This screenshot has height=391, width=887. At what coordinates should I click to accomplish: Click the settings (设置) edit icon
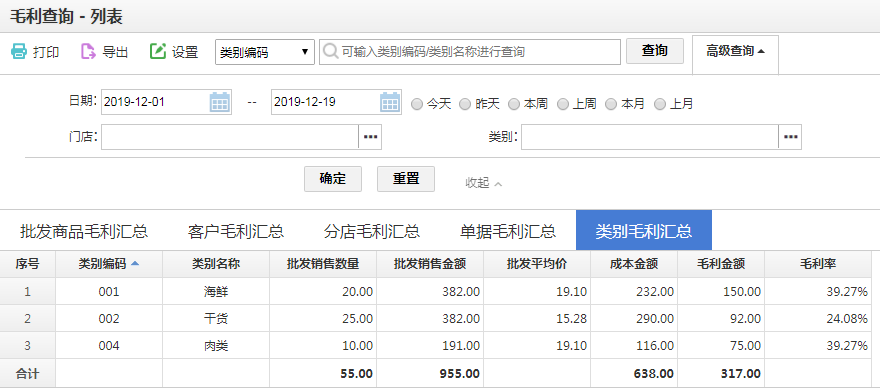tap(157, 51)
